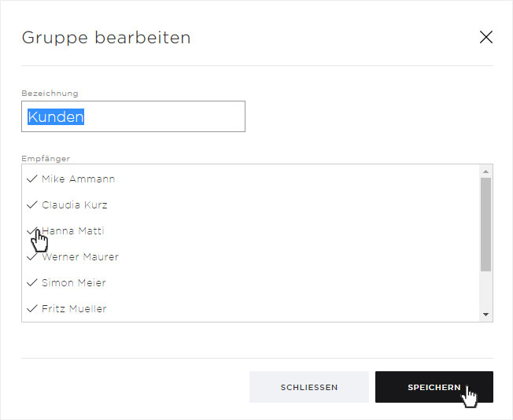Toggle the Werner Maurer checkmark
The image size is (513, 420).
pyautogui.click(x=31, y=256)
